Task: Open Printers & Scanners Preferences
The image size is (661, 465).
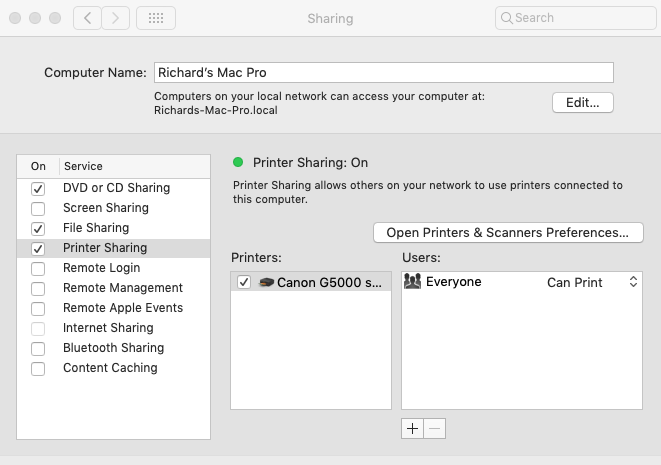Action: coord(508,232)
